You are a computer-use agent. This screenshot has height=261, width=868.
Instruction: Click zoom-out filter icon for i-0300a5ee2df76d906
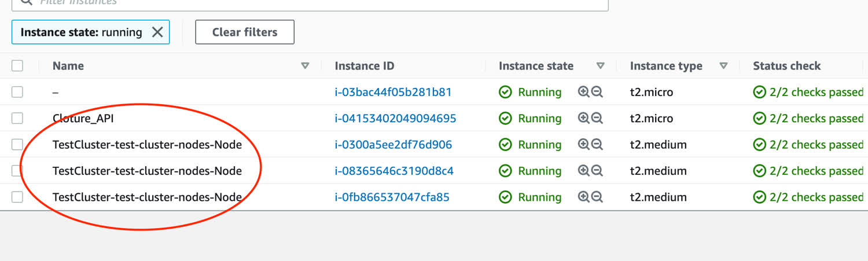[x=597, y=145]
